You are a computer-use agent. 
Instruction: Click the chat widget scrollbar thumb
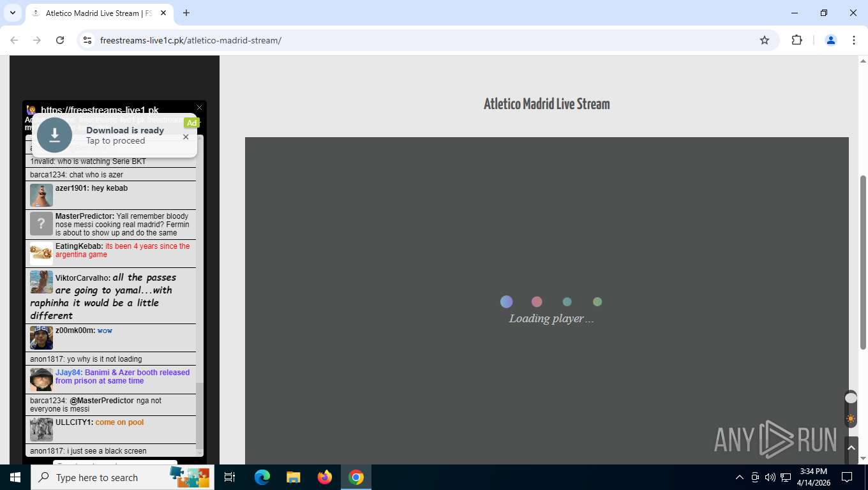[x=199, y=416]
